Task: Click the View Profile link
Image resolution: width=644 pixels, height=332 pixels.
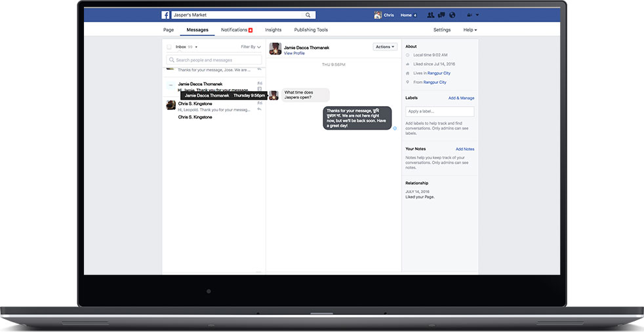Action: coord(294,53)
